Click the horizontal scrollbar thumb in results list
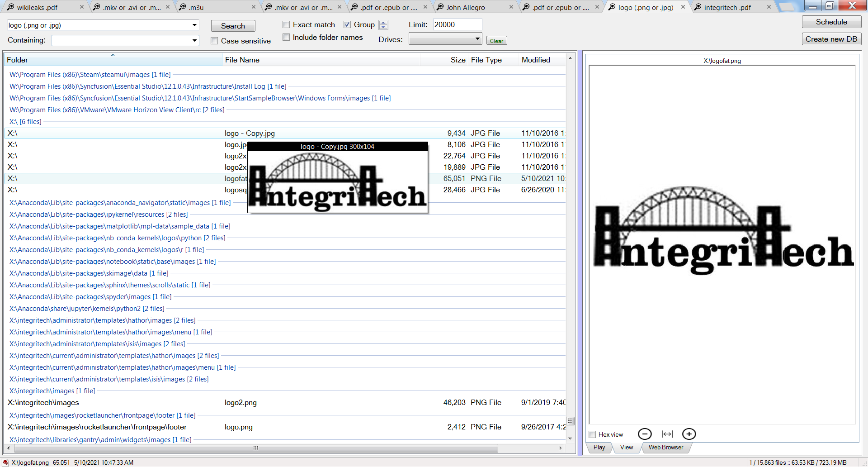Viewport: 868px width, 467px height. (256, 448)
